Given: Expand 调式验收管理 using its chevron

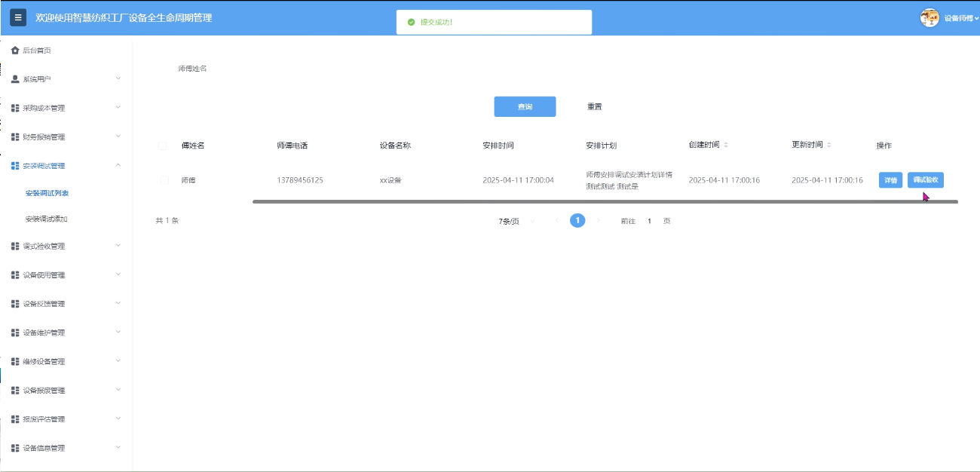Looking at the screenshot, I should coord(118,245).
